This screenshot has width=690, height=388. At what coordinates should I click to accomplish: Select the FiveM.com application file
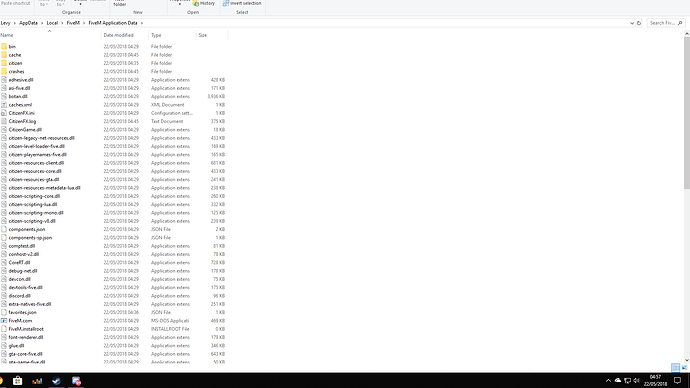pos(20,321)
